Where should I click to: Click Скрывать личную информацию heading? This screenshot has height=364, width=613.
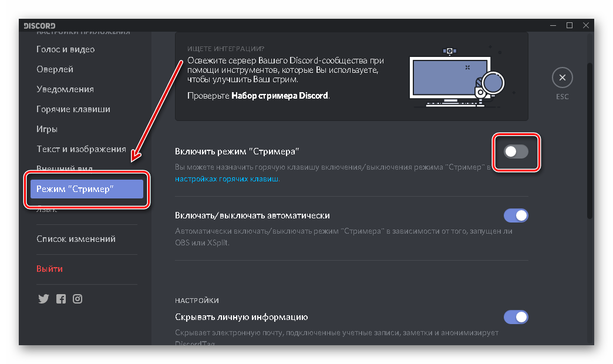(x=241, y=317)
